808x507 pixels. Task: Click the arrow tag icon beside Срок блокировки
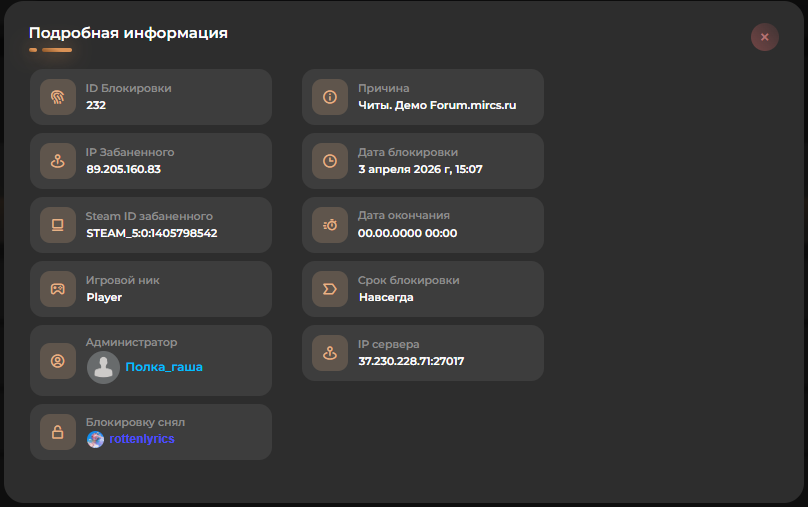coord(330,289)
